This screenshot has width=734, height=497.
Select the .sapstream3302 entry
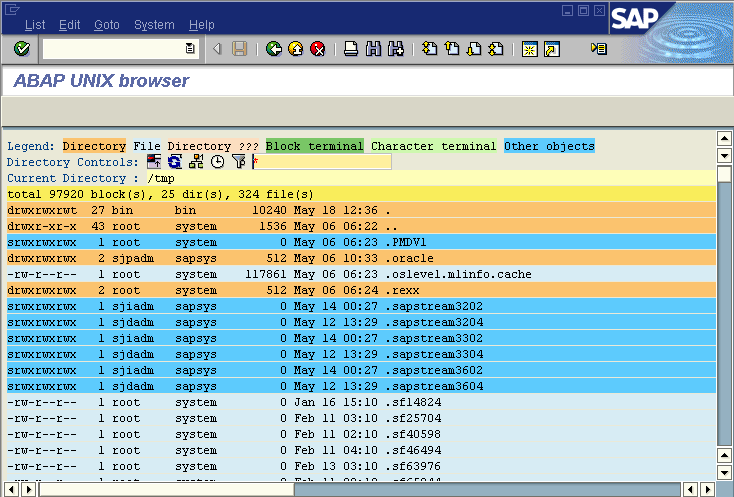pos(361,338)
